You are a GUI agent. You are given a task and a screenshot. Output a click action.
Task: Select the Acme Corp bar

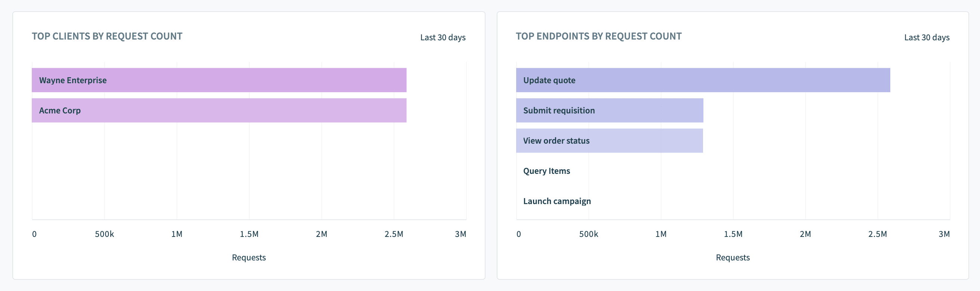point(219,110)
